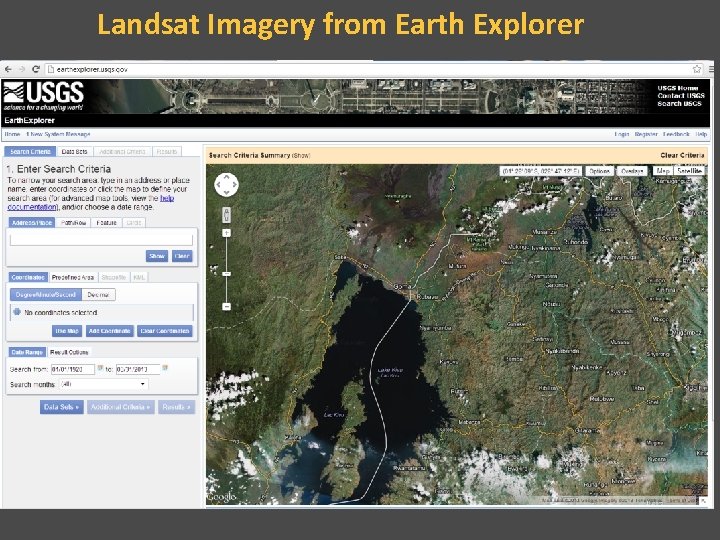Select the Date Range tab
Viewport: 720px width, 540px height.
(x=27, y=352)
